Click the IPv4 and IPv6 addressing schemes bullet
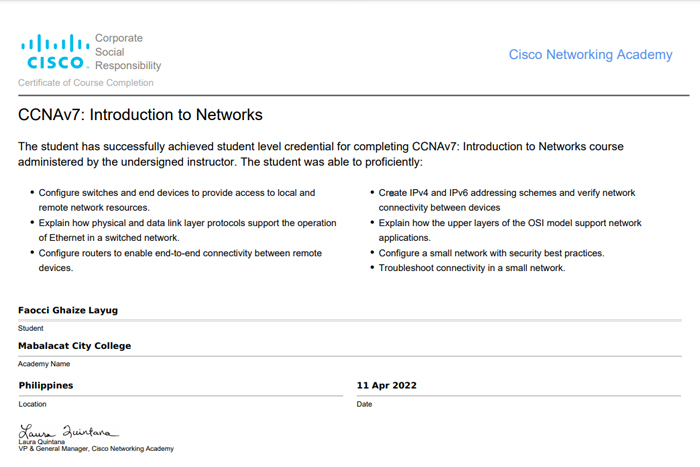This screenshot has width=700, height=467. (x=507, y=199)
